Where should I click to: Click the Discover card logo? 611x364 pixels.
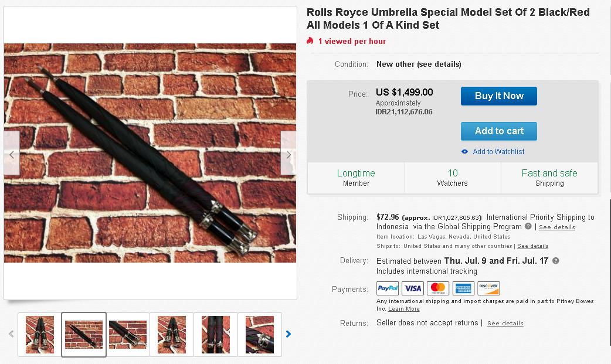[488, 288]
